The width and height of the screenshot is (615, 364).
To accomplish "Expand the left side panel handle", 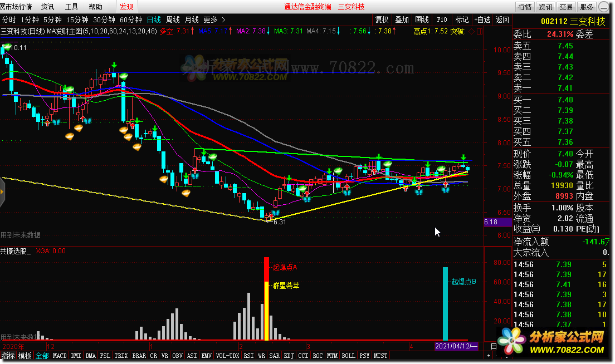I will tap(2, 192).
